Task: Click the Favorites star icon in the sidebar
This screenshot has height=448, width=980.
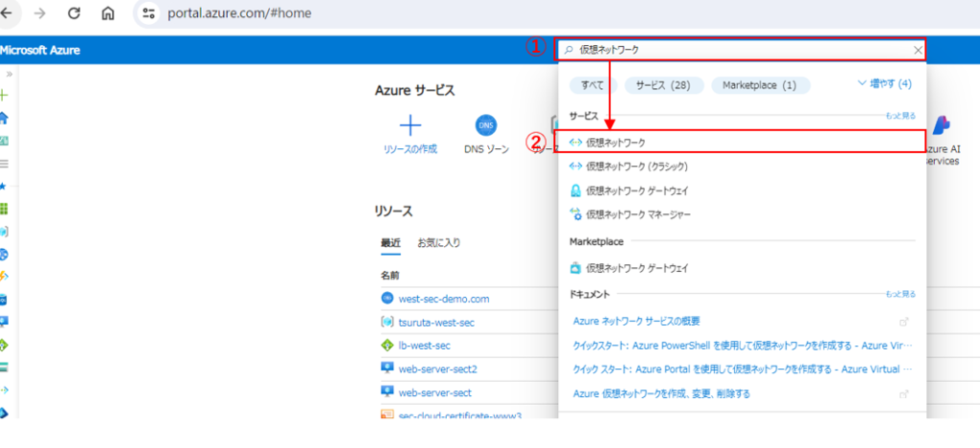Action: (x=4, y=187)
